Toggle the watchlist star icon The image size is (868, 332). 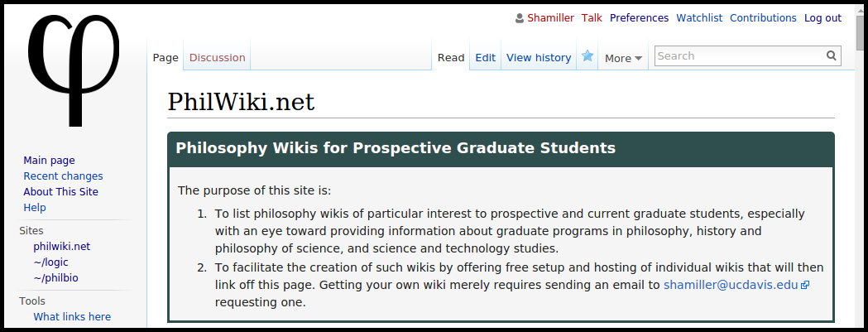tap(587, 56)
